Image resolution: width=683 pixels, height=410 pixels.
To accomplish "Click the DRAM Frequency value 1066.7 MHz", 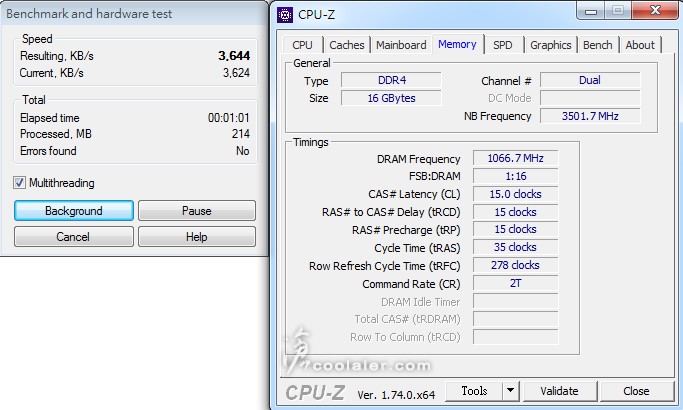I will (x=515, y=158).
